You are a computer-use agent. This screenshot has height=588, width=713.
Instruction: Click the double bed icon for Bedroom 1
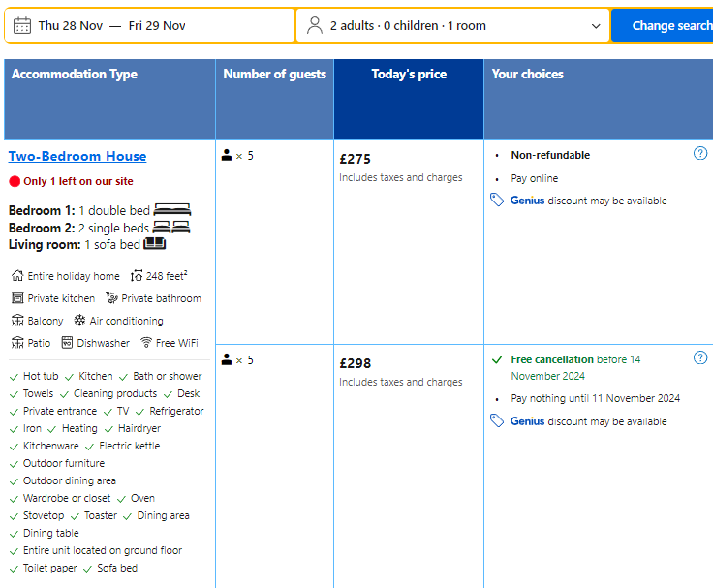[172, 209]
